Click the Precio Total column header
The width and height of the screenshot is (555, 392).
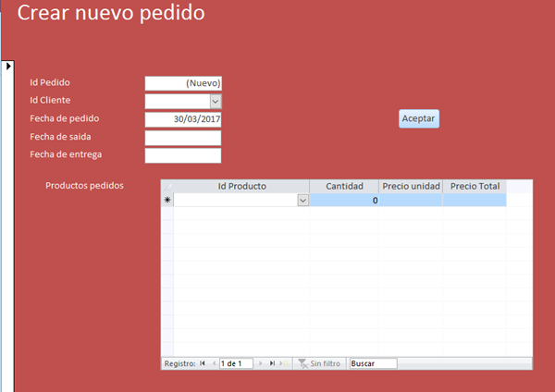475,187
